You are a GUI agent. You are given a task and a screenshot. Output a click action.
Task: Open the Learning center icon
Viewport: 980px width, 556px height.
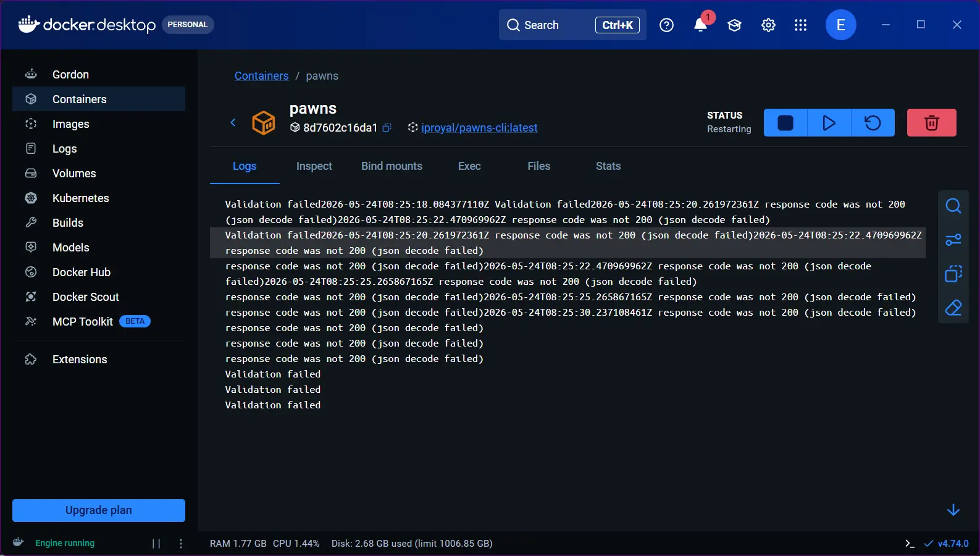[x=734, y=25]
